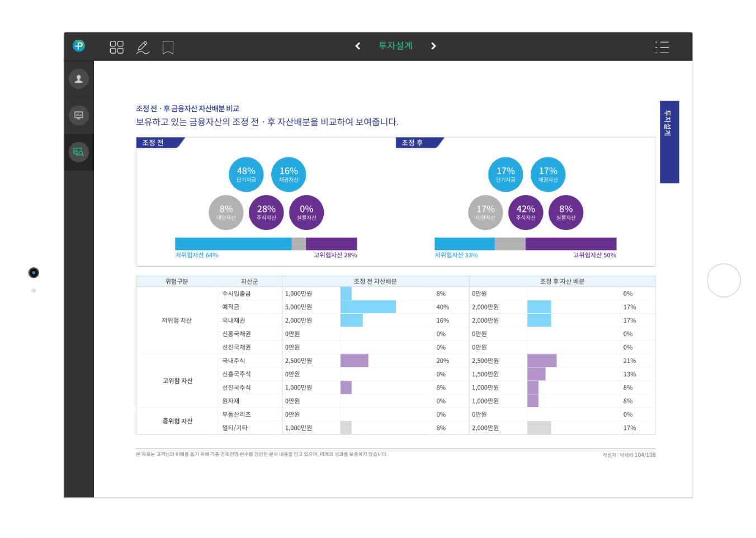756x538 pixels.
Task: Select the 예적금 row label
Action: point(230,307)
